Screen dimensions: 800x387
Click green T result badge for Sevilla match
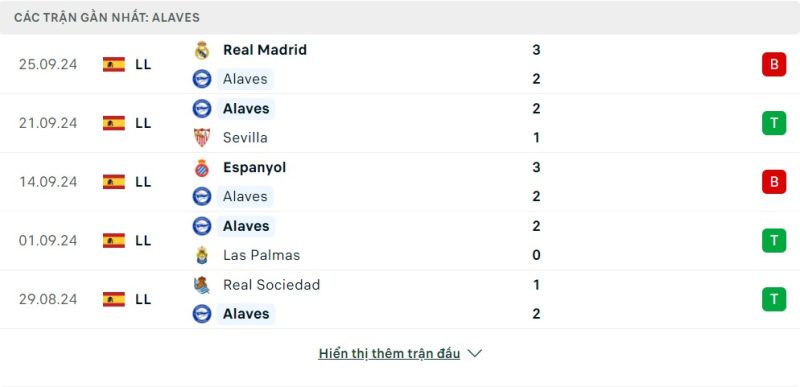774,123
